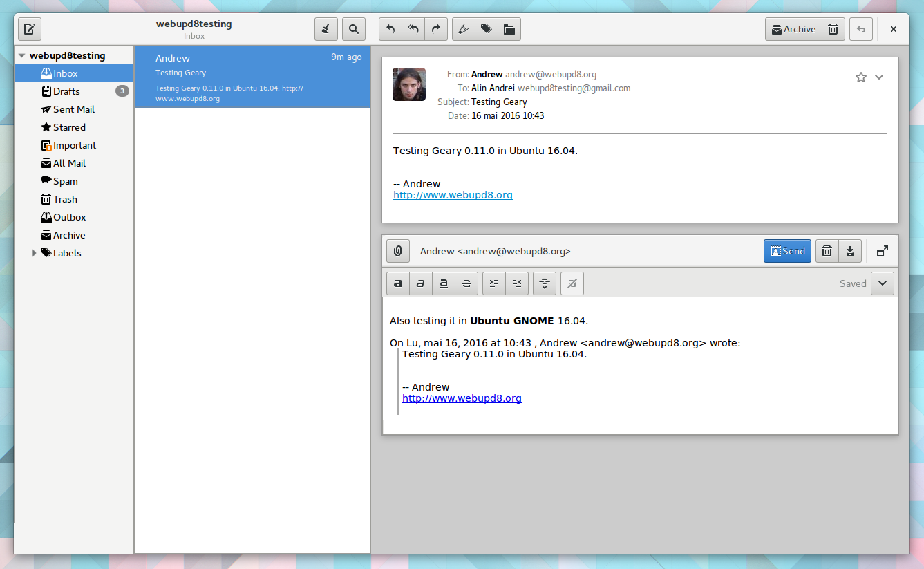Open the composer options dropdown next to Saved
The height and width of the screenshot is (569, 924).
coord(883,283)
